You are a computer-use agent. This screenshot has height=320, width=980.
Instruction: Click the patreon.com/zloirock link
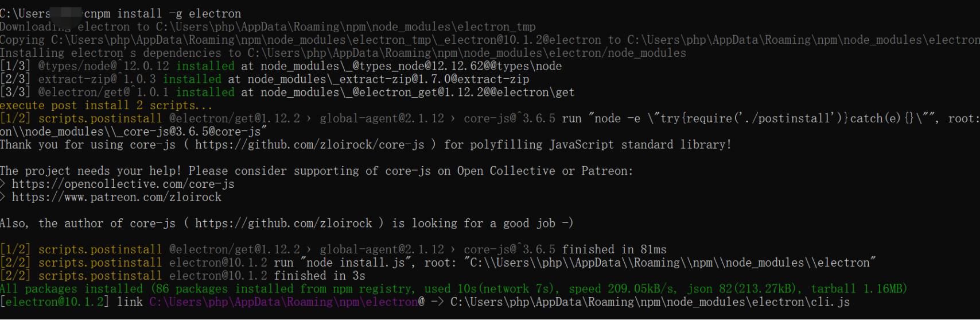click(116, 197)
